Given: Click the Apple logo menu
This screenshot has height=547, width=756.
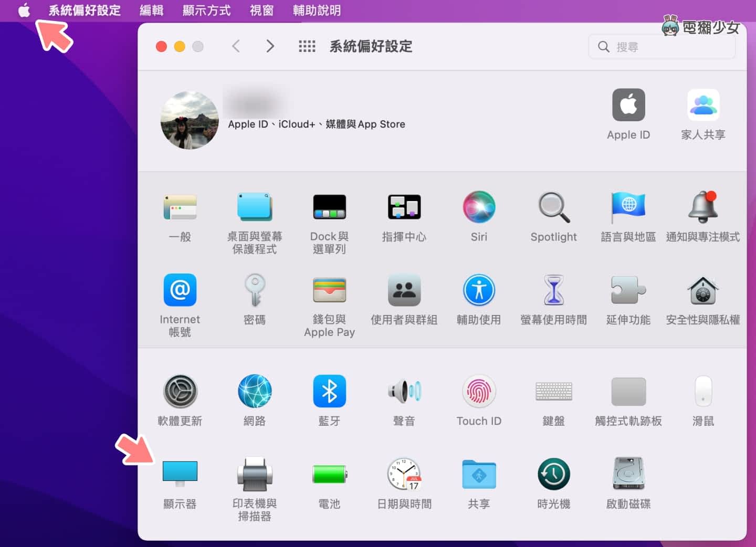Looking at the screenshot, I should tap(24, 10).
